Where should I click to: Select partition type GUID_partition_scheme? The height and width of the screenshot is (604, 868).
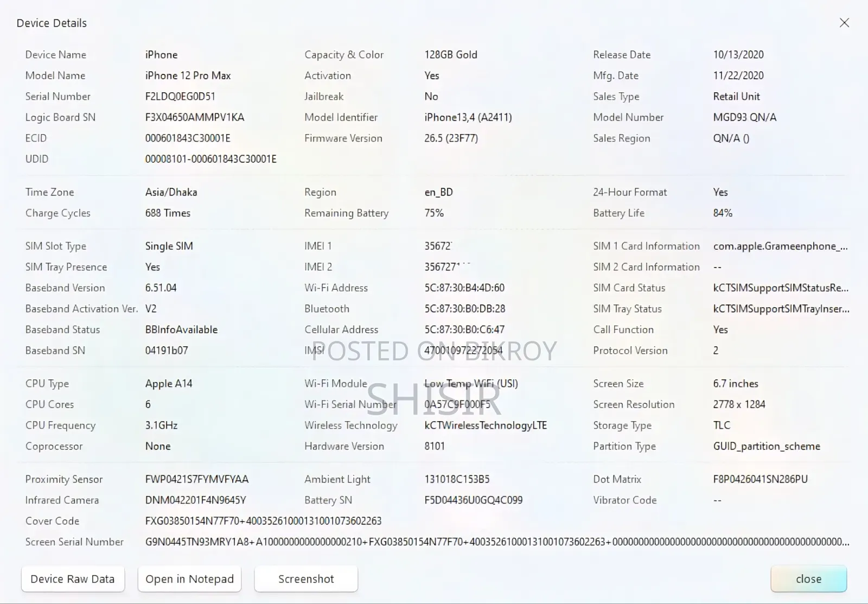point(767,446)
